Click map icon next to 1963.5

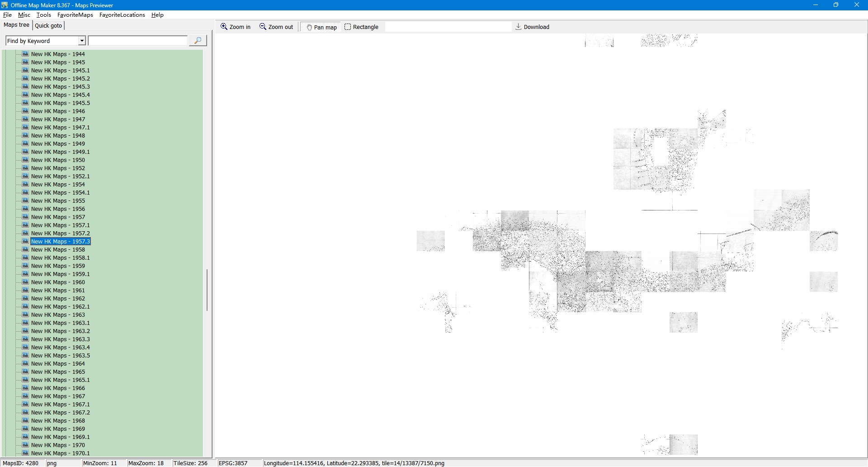[x=26, y=355]
